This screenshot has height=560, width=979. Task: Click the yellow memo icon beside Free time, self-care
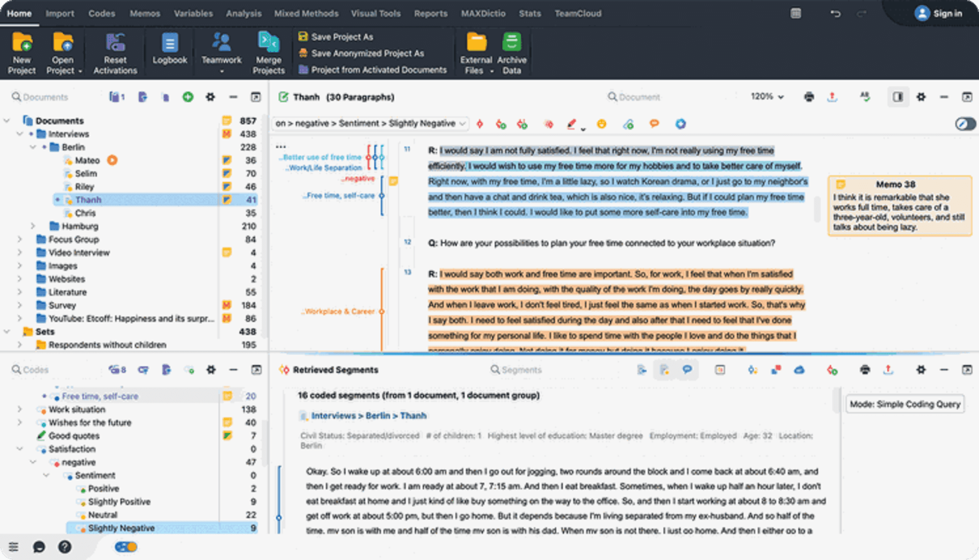coord(227,396)
